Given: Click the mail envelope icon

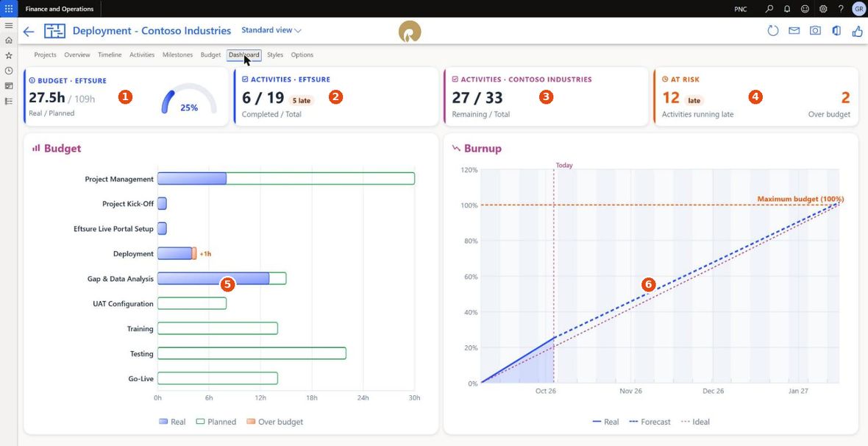Looking at the screenshot, I should click(x=794, y=30).
